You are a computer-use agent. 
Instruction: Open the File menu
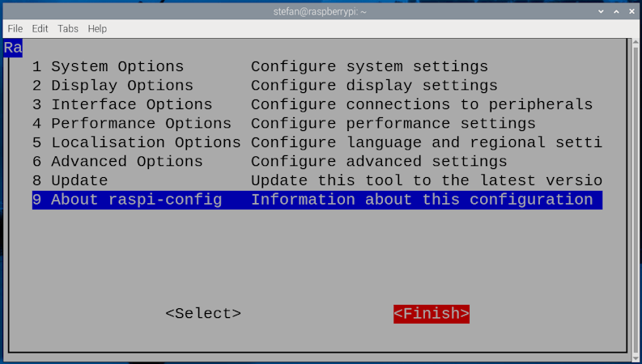[x=15, y=28]
